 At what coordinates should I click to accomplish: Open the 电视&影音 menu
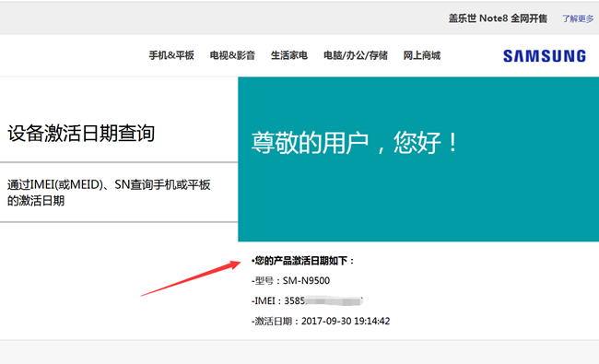click(232, 55)
